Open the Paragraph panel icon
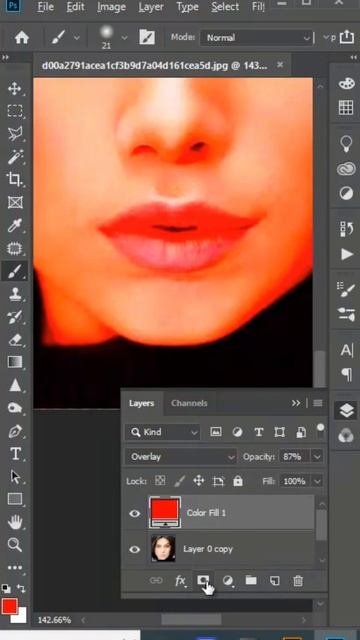 pyautogui.click(x=347, y=374)
